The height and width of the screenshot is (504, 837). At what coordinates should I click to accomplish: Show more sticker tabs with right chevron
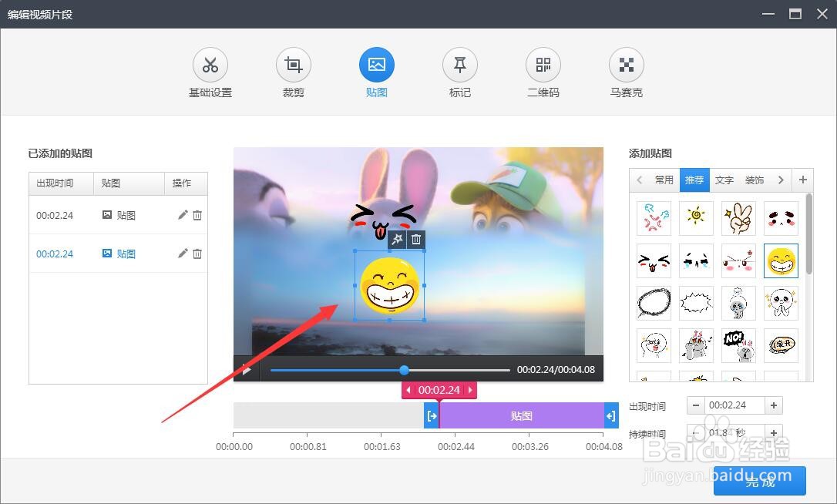781,180
